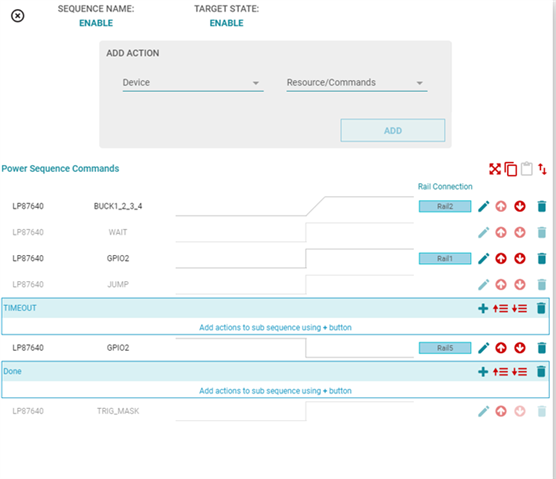This screenshot has height=479, width=556.
Task: Move the TIMEOUT sub sequence down
Action: (x=519, y=308)
